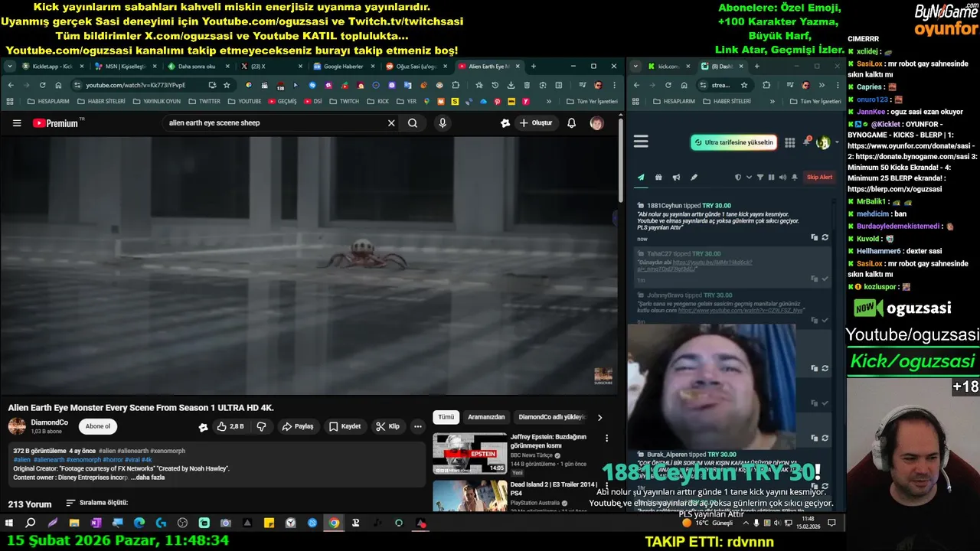Select the marker pen icon tab
Viewport: 980px width, 551px height.
coord(694,178)
